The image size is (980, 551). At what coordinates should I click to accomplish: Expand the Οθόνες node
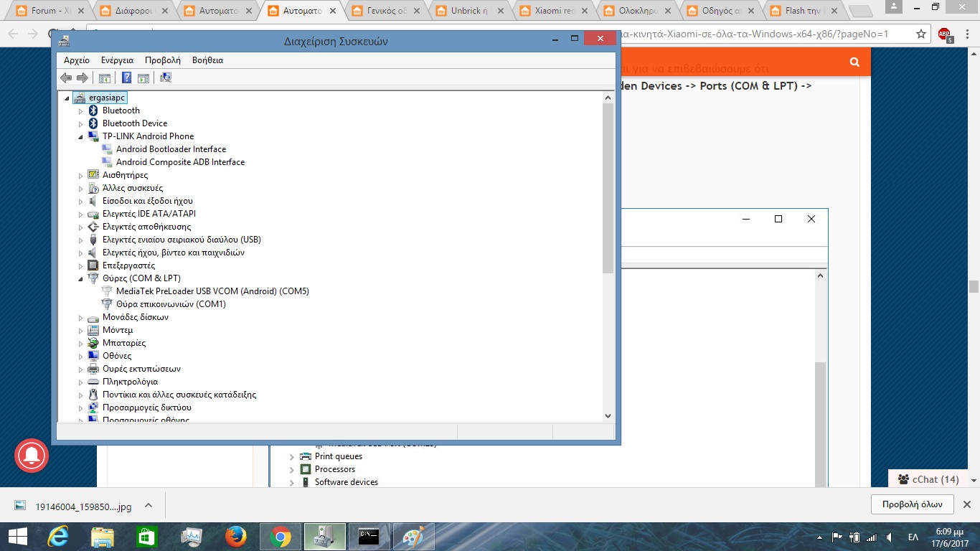[x=80, y=356]
